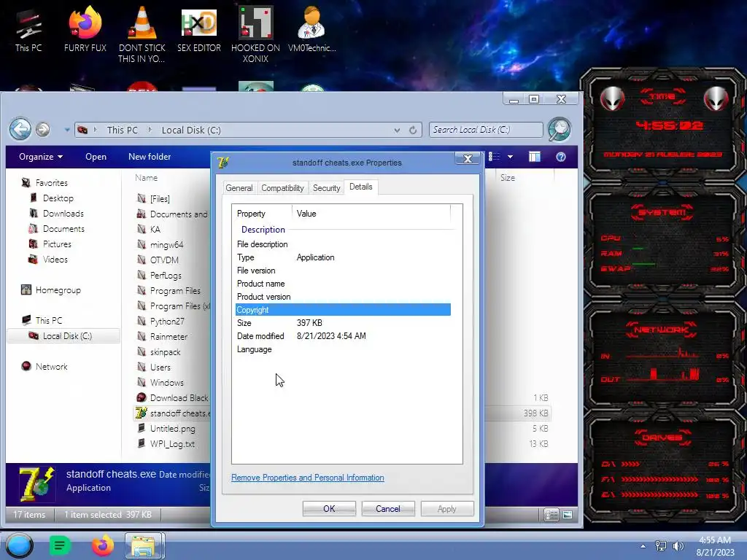Click the Search Local Disk (C:) field
This screenshot has width=747, height=560.
486,130
